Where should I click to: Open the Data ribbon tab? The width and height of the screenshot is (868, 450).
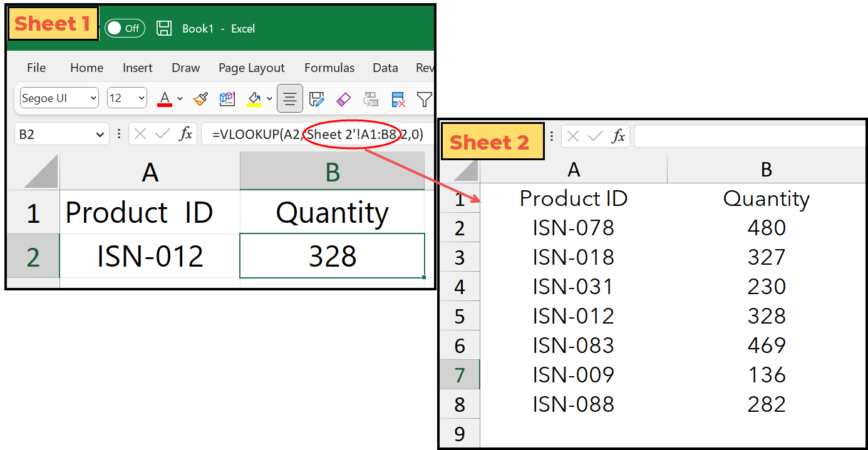point(385,68)
